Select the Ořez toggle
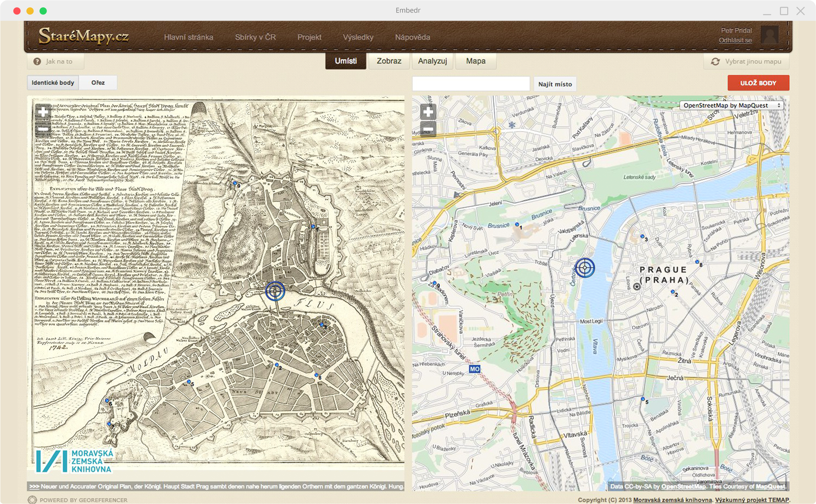The height and width of the screenshot is (504, 816). click(x=98, y=82)
